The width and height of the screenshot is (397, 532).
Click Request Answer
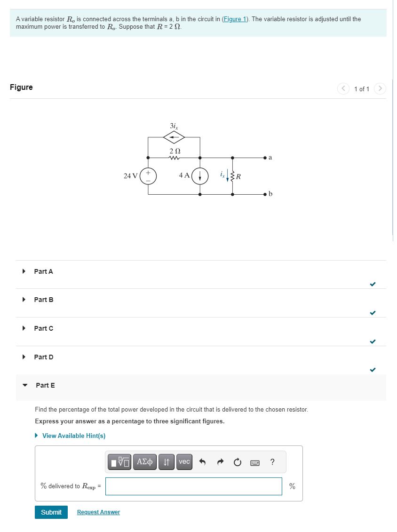[x=98, y=512]
